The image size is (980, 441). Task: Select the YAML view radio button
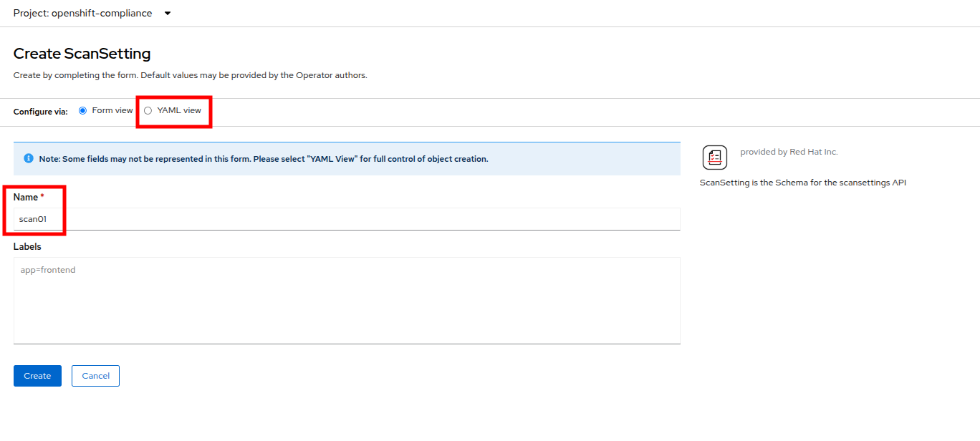tap(148, 110)
